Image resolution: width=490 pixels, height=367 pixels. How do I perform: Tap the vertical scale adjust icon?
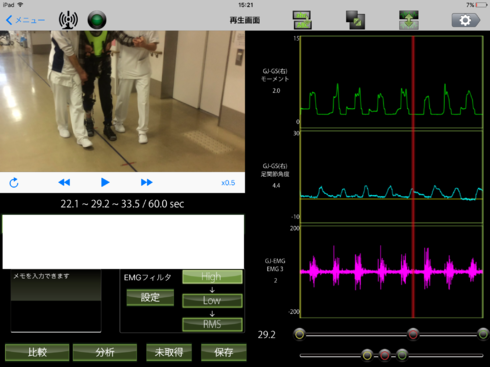(x=409, y=20)
